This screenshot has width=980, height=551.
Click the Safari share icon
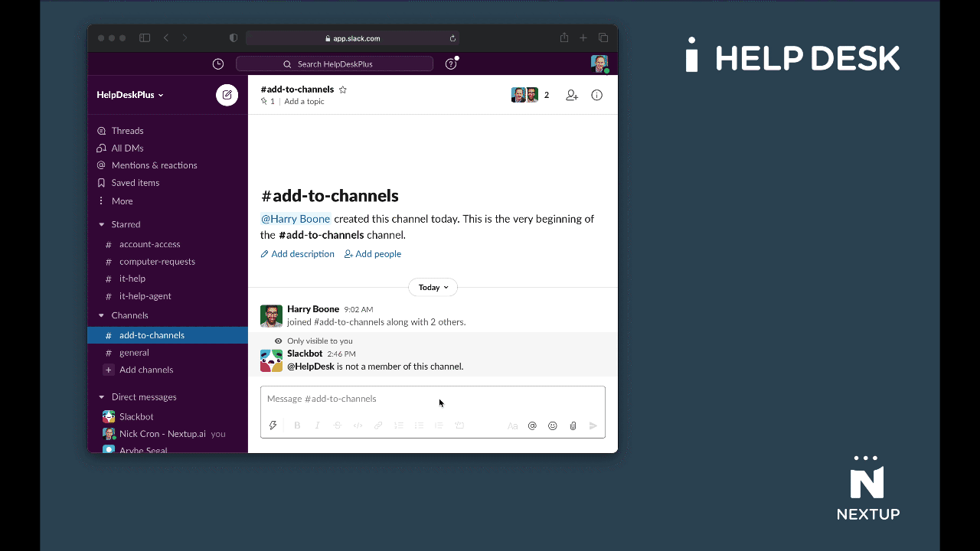coord(564,37)
